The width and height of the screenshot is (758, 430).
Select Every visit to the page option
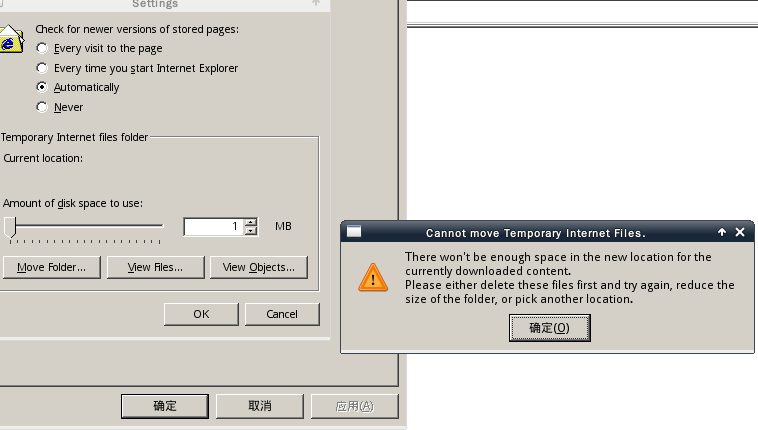tap(42, 48)
